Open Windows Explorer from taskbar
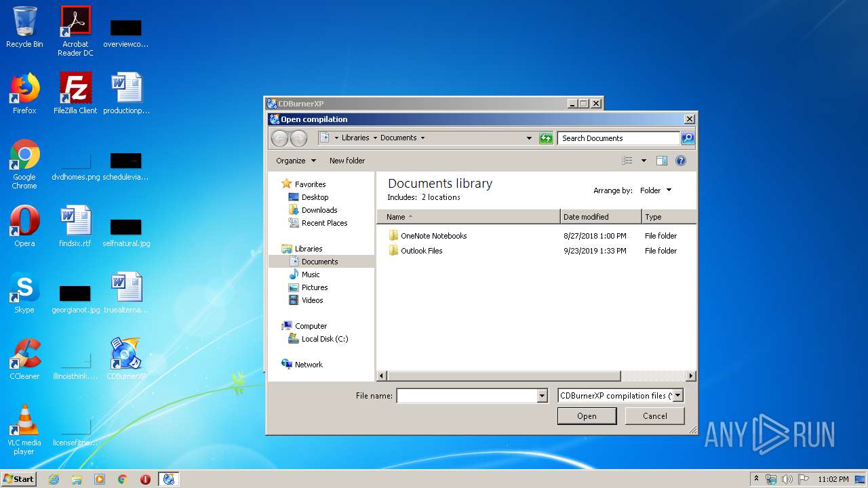868x488 pixels. tap(77, 479)
